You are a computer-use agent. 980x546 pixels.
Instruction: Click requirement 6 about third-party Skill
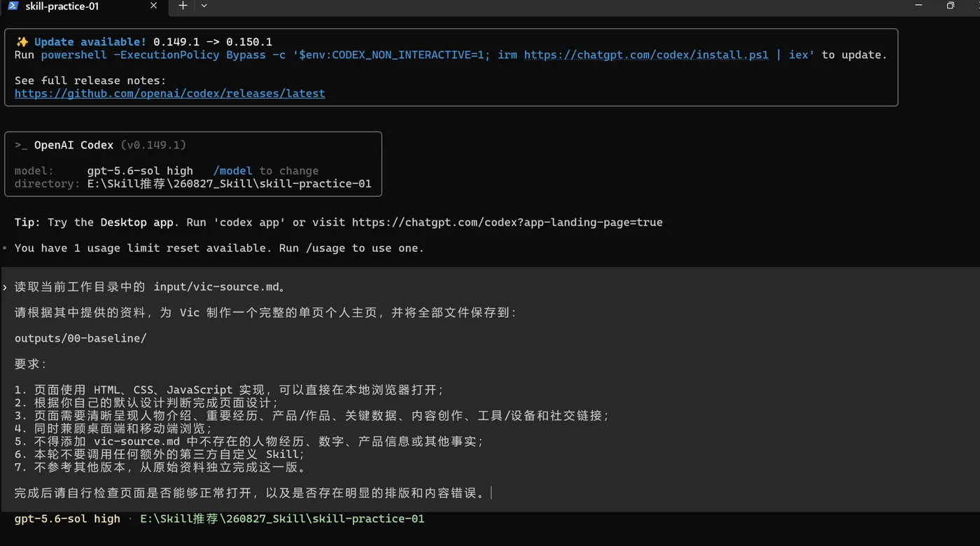pyautogui.click(x=160, y=454)
